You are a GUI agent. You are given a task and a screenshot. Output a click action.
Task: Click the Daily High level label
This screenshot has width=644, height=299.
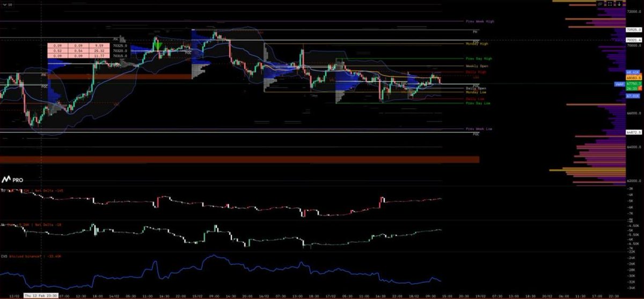pos(475,71)
